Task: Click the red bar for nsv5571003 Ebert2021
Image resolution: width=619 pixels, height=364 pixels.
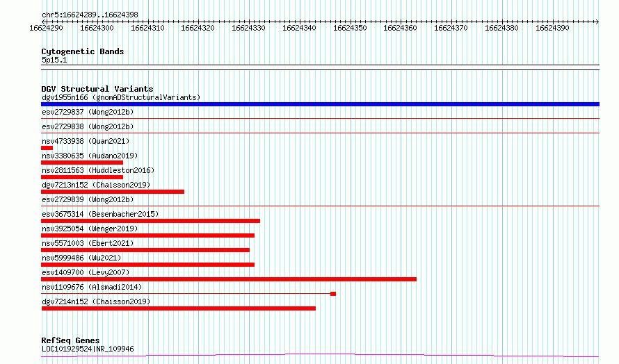Action: tap(145, 250)
